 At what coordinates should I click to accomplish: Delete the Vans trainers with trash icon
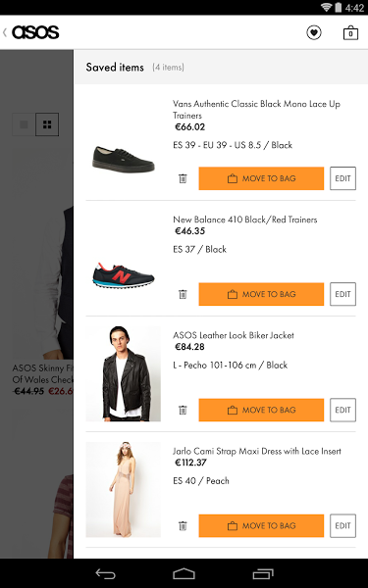(183, 178)
